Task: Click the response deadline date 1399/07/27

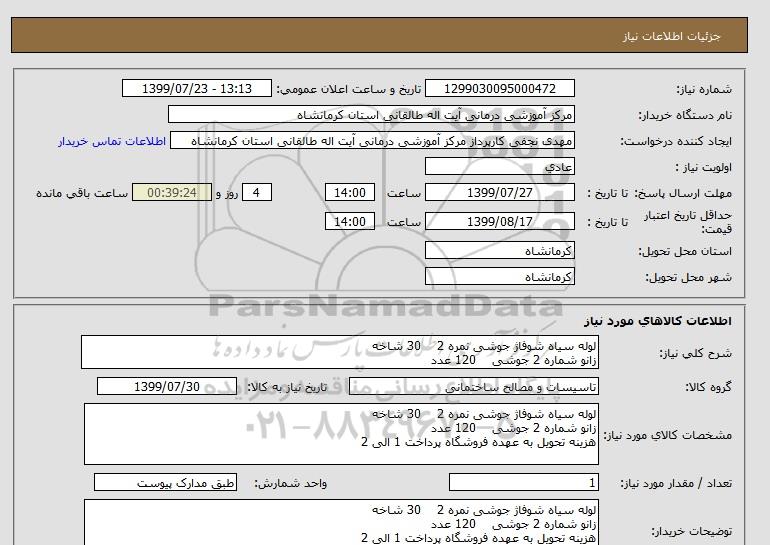Action: pos(499,192)
